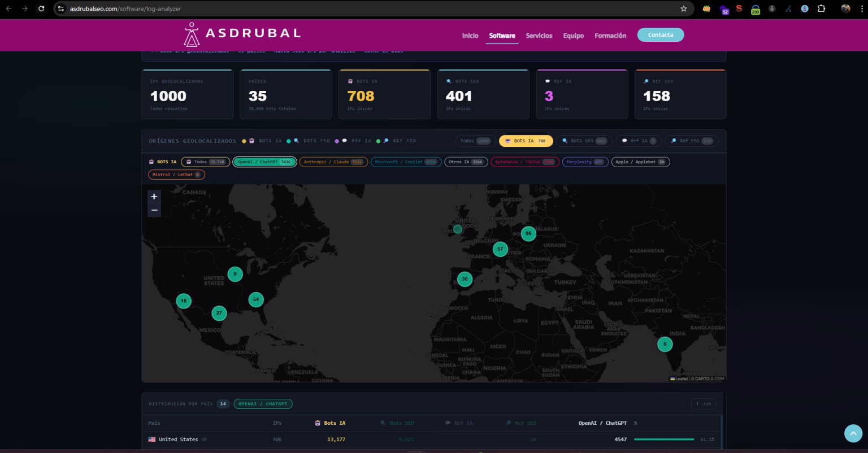Screen dimensions: 868x453
Task: Expand the map cluster with 54 hits in Texas
Action: click(255, 300)
